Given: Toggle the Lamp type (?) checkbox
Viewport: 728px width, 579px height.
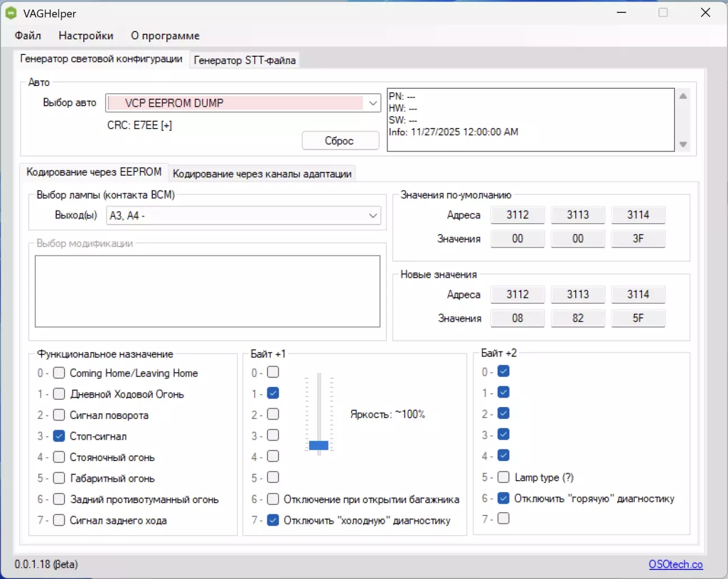Looking at the screenshot, I should [503, 477].
